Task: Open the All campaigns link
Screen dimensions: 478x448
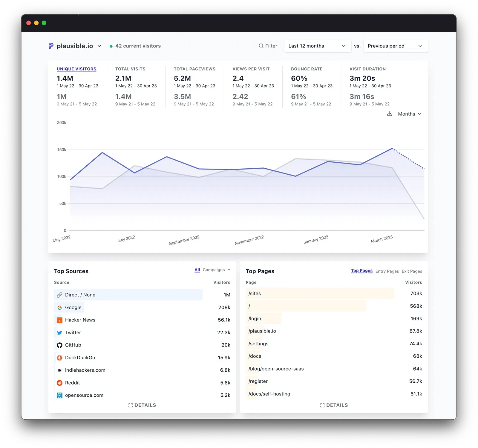Action: coord(197,270)
